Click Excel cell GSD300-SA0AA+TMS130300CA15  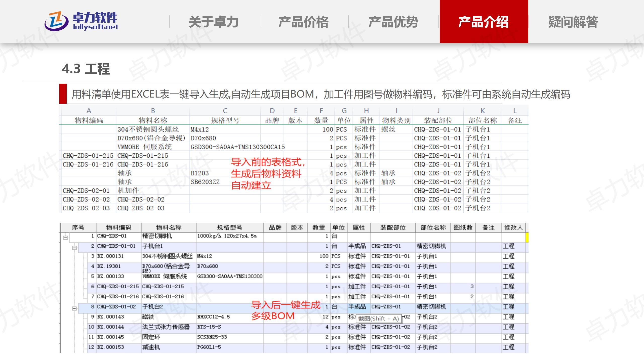coord(238,147)
